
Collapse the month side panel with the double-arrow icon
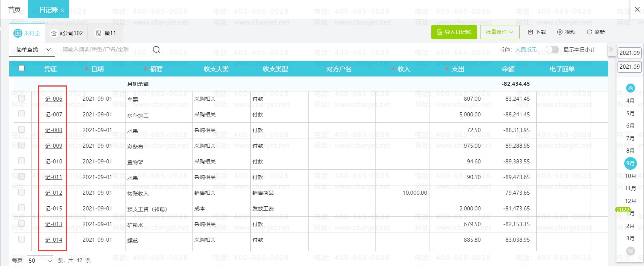(611, 49)
